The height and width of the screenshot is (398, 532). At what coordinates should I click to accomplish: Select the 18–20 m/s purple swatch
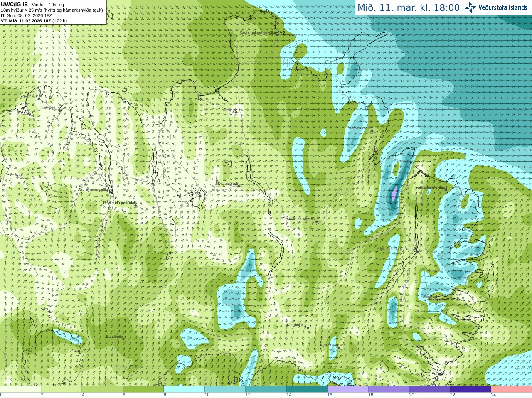(x=389, y=389)
